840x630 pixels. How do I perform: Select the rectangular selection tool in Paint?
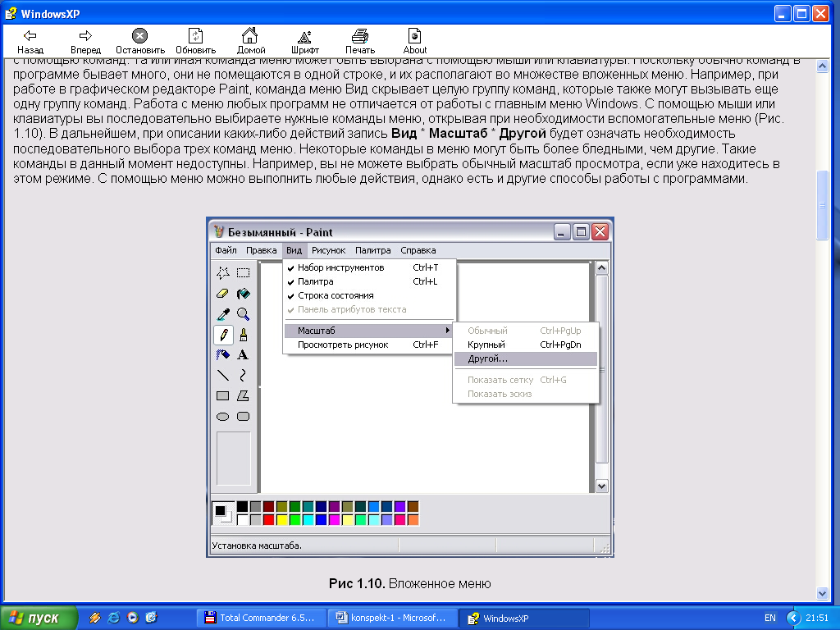coord(243,272)
